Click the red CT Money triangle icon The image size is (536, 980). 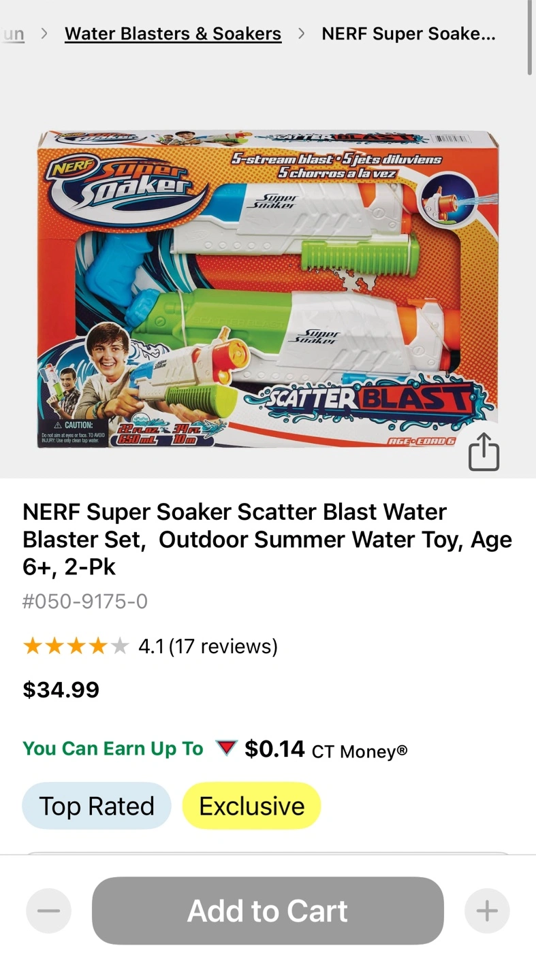click(x=225, y=749)
